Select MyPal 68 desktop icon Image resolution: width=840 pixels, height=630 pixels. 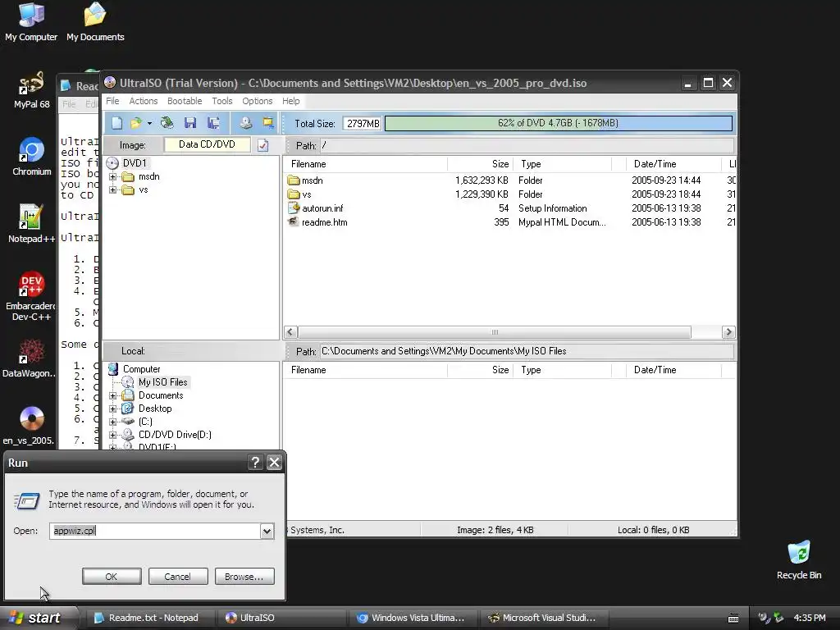[x=32, y=89]
